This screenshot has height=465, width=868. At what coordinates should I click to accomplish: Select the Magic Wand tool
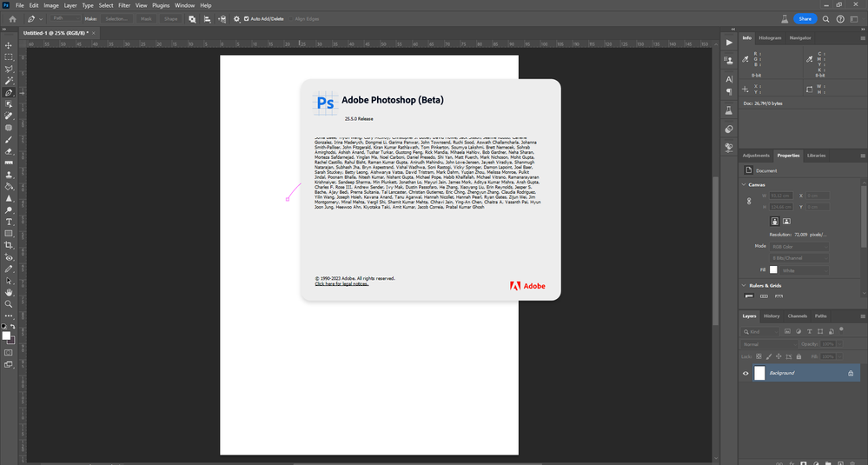(x=9, y=81)
